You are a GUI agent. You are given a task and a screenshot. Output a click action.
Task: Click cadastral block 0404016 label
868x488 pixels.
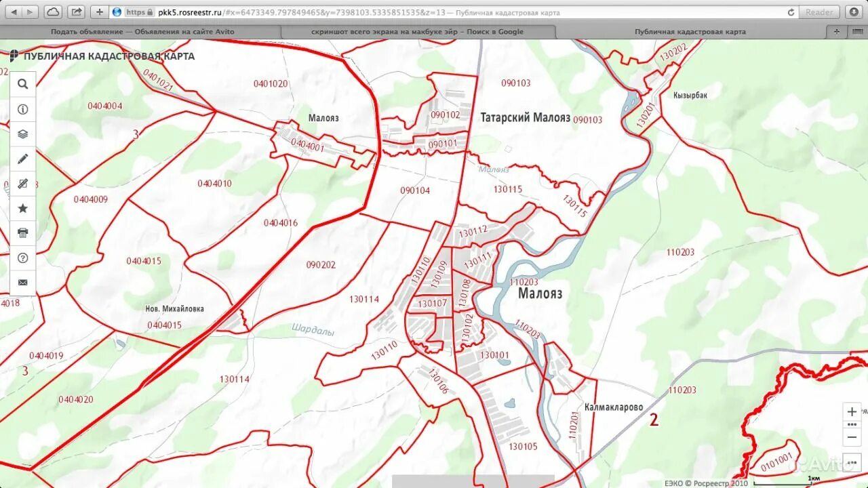click(x=281, y=223)
